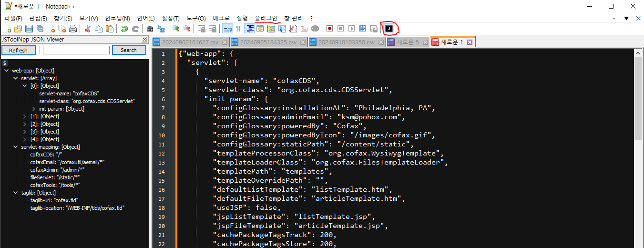Open the 인코딩(N) menu
The image size is (644, 248).
click(x=117, y=18)
